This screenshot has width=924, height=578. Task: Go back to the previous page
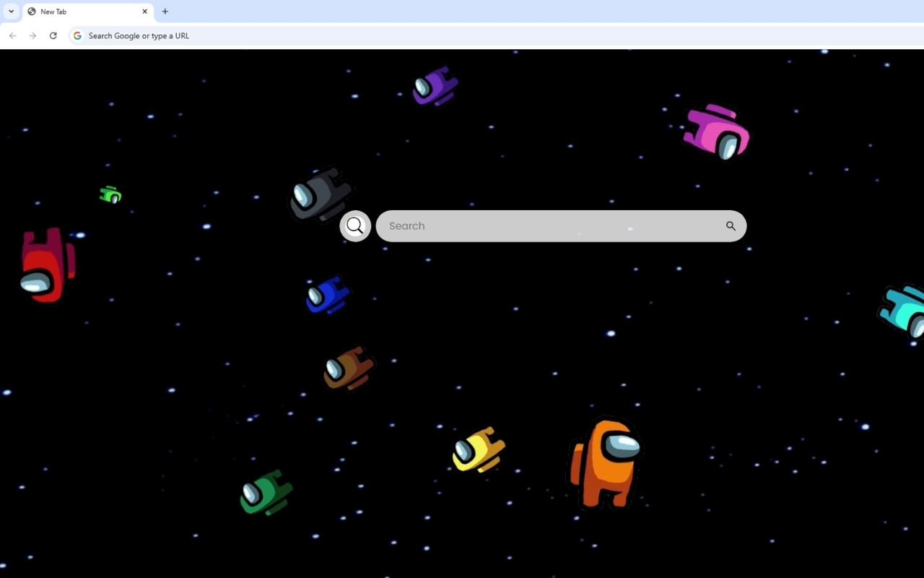[x=12, y=35]
